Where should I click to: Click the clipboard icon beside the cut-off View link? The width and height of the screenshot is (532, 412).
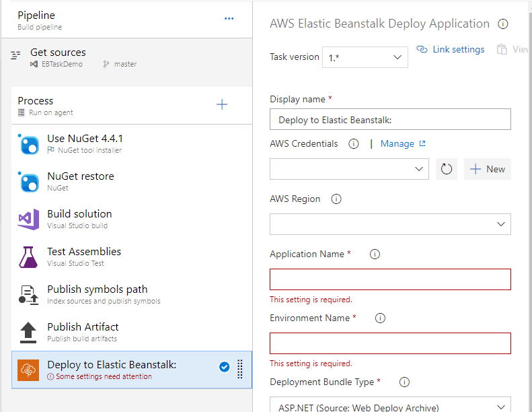pos(502,50)
